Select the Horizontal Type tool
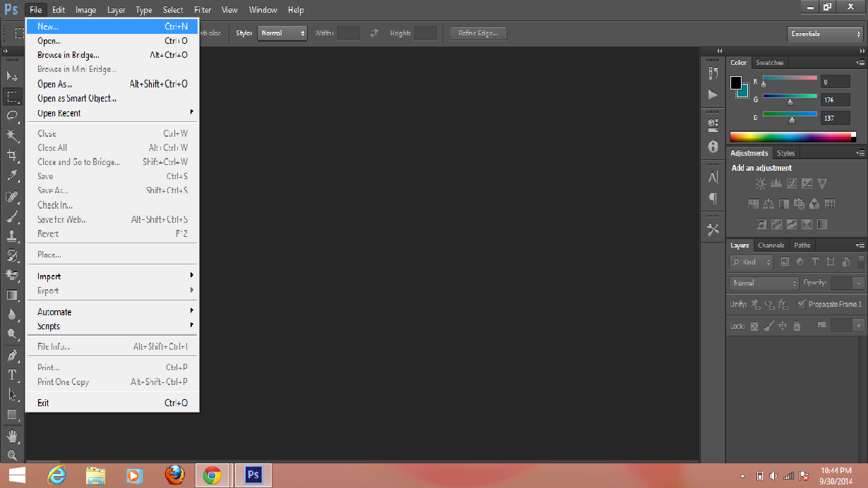 pyautogui.click(x=12, y=375)
